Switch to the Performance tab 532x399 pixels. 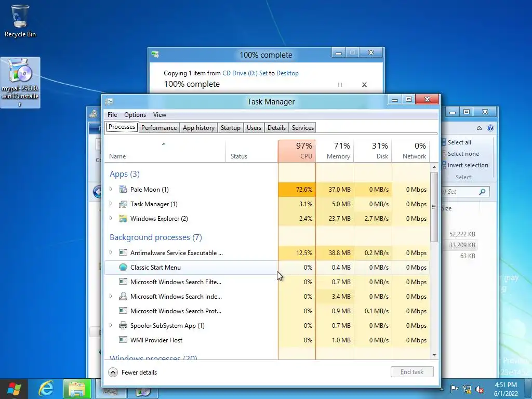159,128
